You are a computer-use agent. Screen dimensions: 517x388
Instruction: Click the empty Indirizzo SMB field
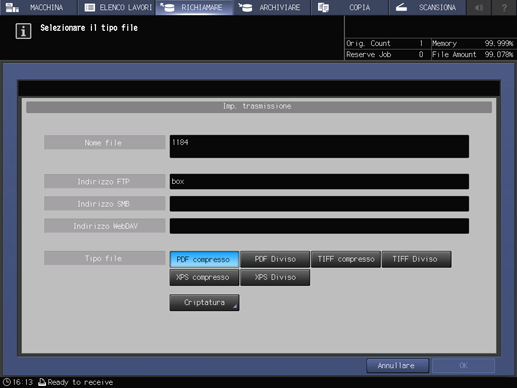click(x=319, y=204)
